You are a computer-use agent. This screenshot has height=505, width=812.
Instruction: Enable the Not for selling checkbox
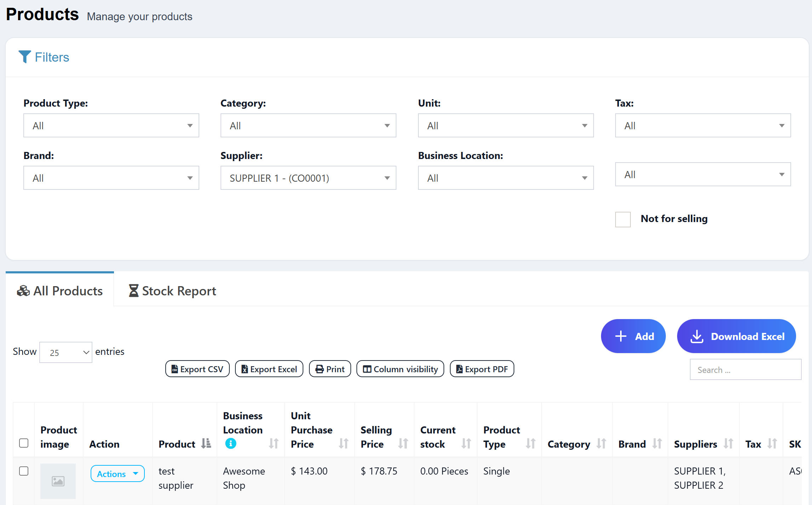tap(623, 220)
